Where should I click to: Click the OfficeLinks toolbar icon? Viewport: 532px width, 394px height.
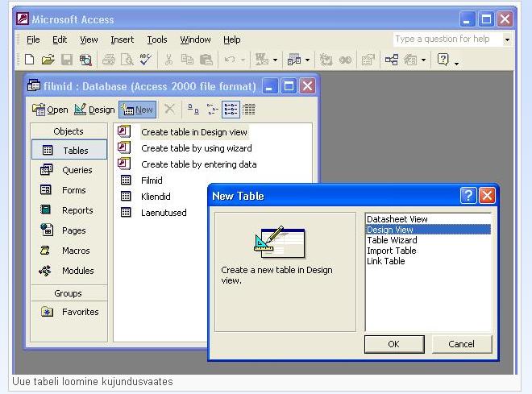tap(262, 60)
